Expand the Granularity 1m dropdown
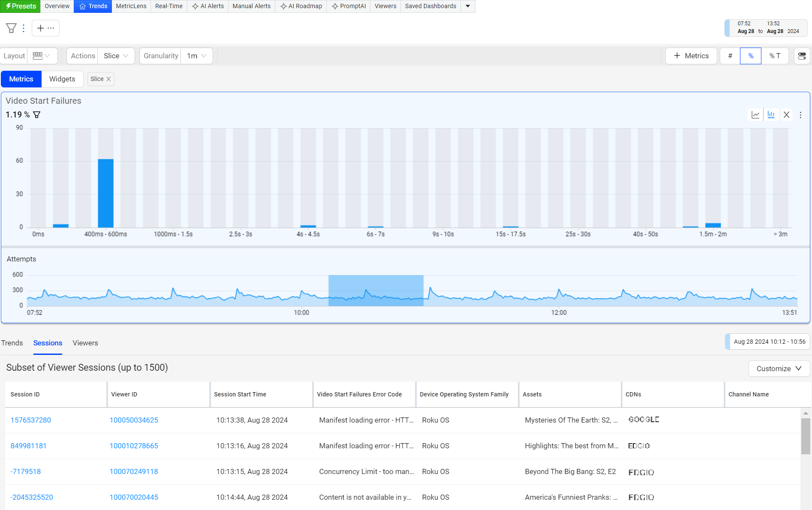The height and width of the screenshot is (510, 812). coord(197,56)
